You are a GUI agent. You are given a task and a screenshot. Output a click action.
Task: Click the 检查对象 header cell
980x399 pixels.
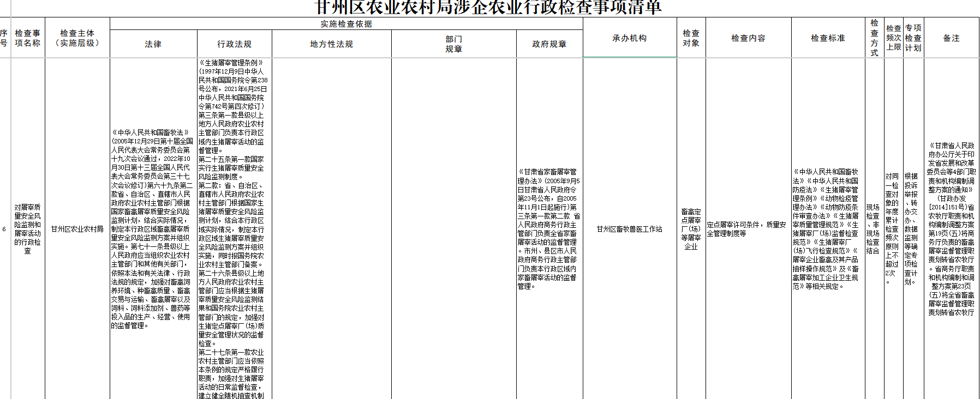(691, 38)
